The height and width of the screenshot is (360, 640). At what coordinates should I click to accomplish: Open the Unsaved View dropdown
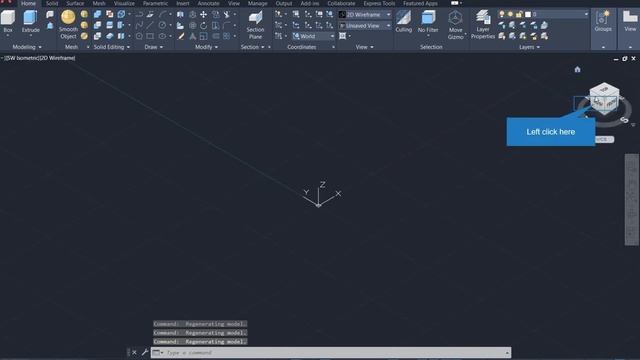point(365,25)
